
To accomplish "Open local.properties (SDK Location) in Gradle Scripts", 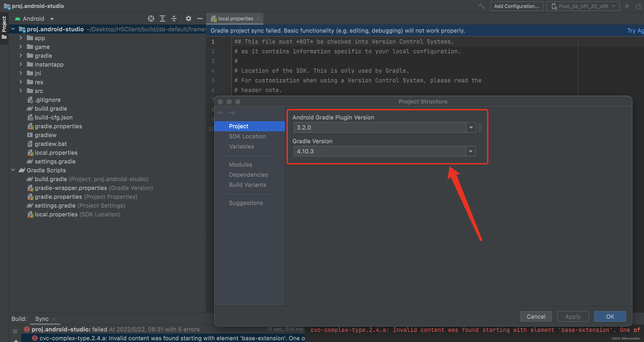I will pos(74,214).
